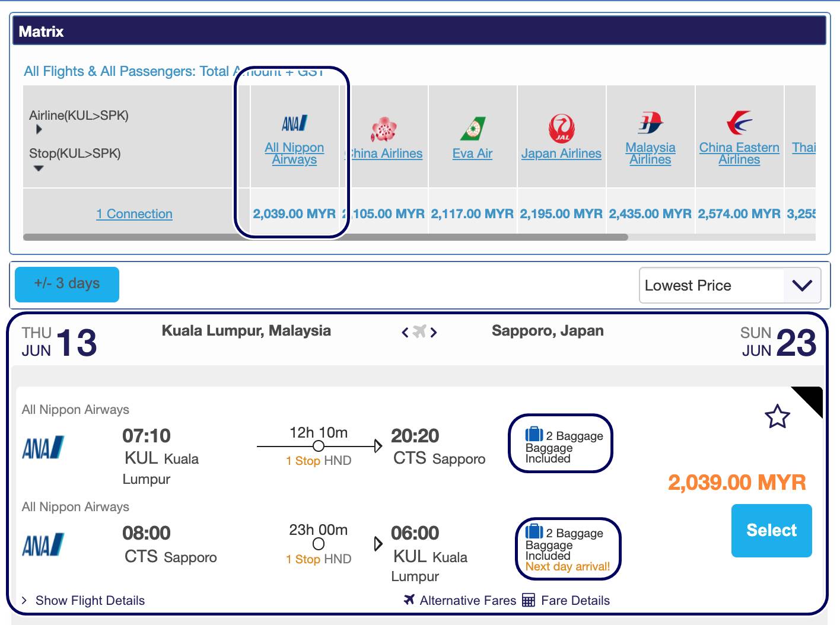Screen dimensions: 840x625
Task: Click the blue Select button
Action: (x=771, y=530)
